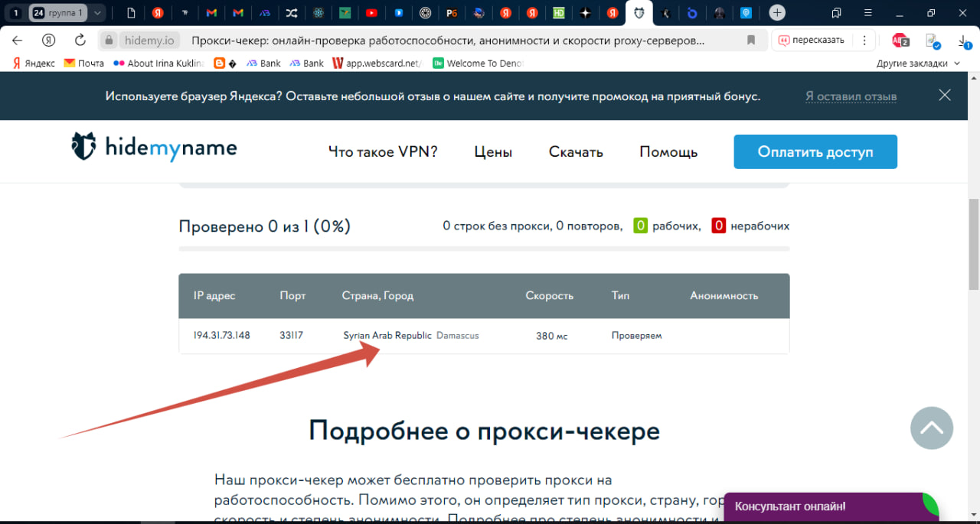Reload the page with the refresh icon
The height and width of the screenshot is (524, 980).
coord(80,41)
